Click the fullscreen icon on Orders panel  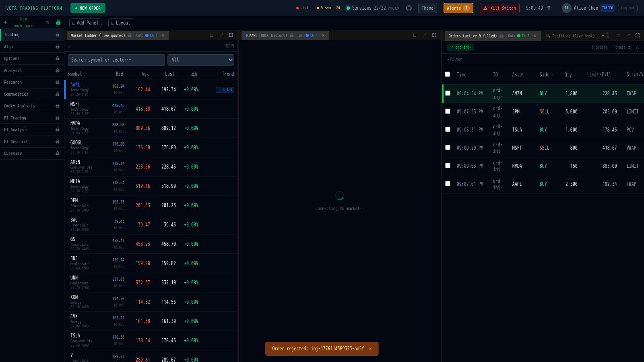[x=638, y=35]
